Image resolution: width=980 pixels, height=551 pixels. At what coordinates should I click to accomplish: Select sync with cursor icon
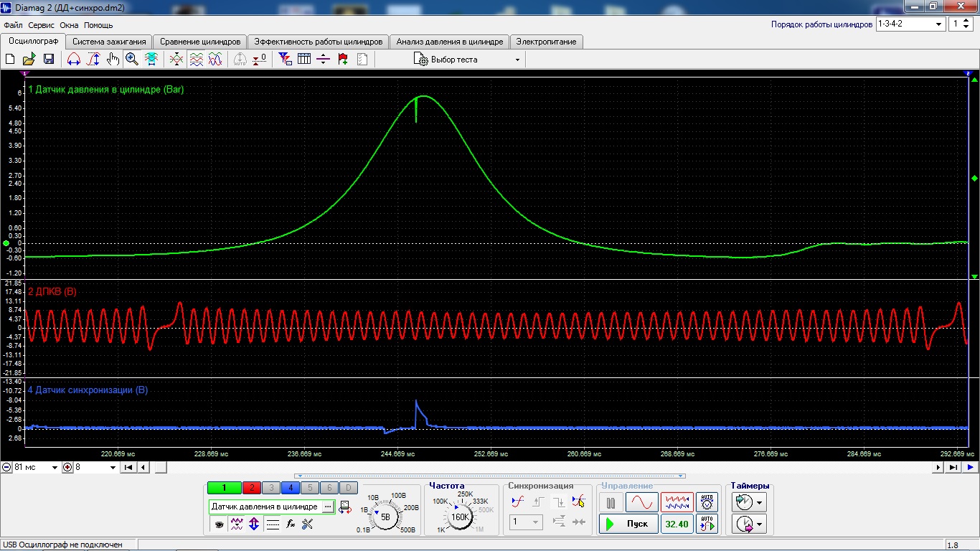[x=578, y=501]
